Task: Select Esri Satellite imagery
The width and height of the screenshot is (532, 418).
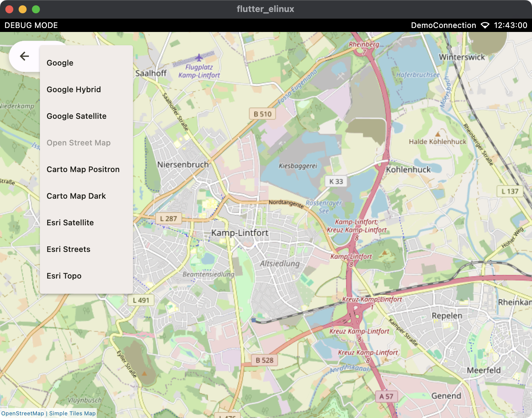Action: coord(86,223)
